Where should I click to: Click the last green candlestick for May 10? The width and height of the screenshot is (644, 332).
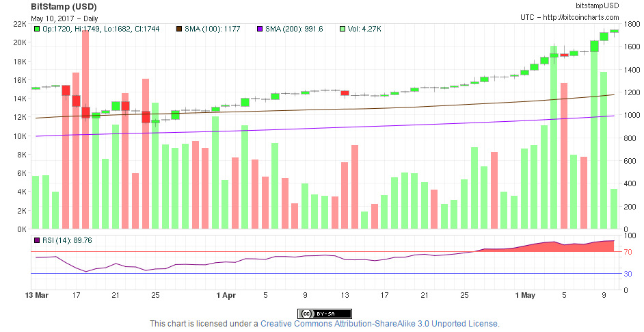coord(614,31)
